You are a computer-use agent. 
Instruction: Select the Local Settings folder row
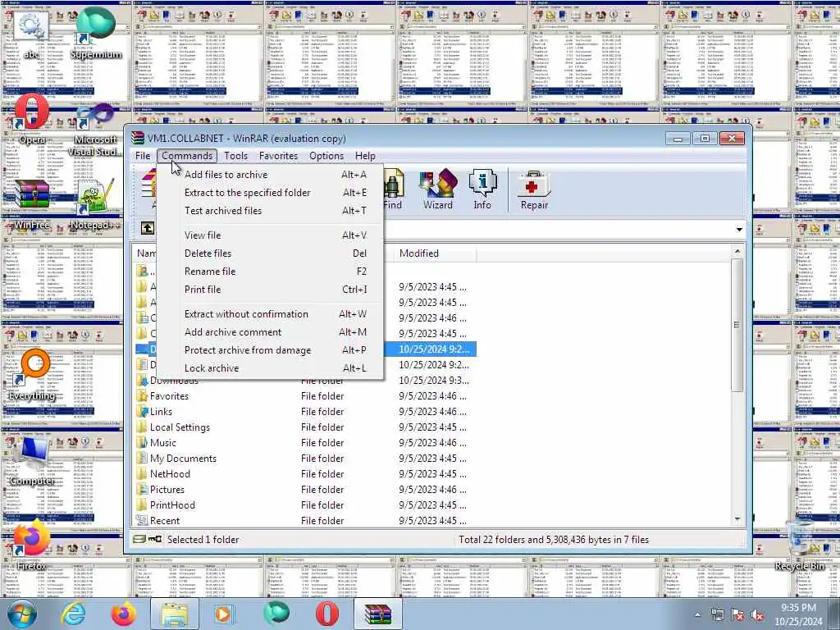[305, 427]
